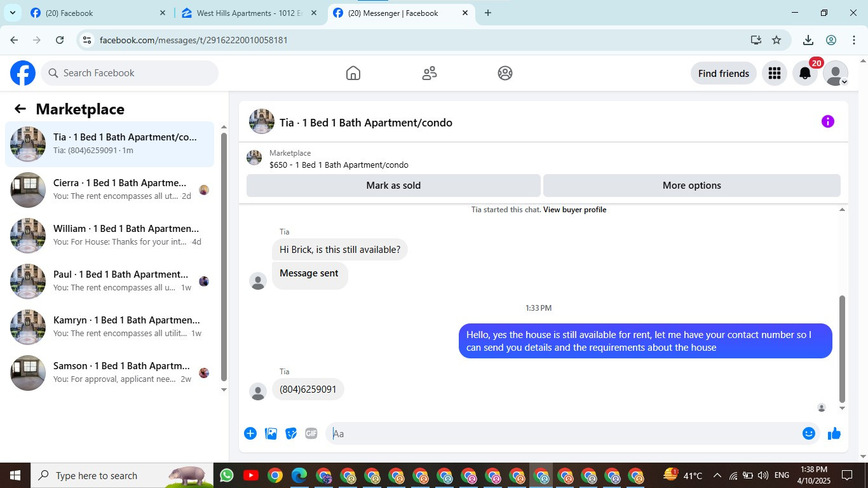The width and height of the screenshot is (868, 488).
Task: Click the address bar URL
Action: pyautogui.click(x=194, y=40)
